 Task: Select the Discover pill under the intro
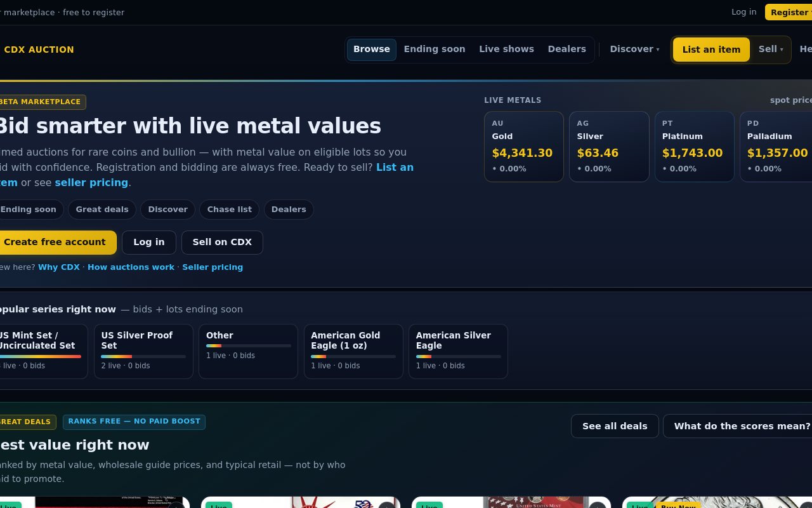[168, 210]
